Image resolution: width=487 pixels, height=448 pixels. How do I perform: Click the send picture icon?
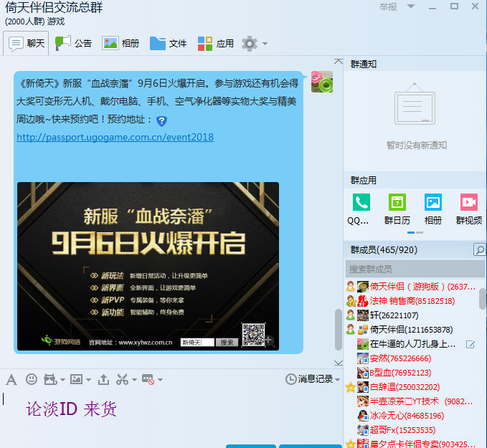click(x=77, y=379)
